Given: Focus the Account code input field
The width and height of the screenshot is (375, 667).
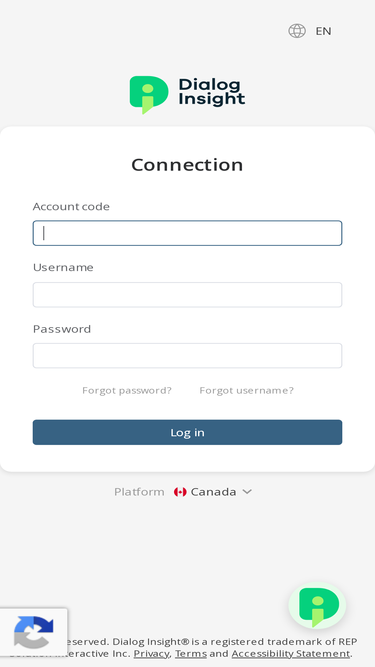Looking at the screenshot, I should 188,233.
